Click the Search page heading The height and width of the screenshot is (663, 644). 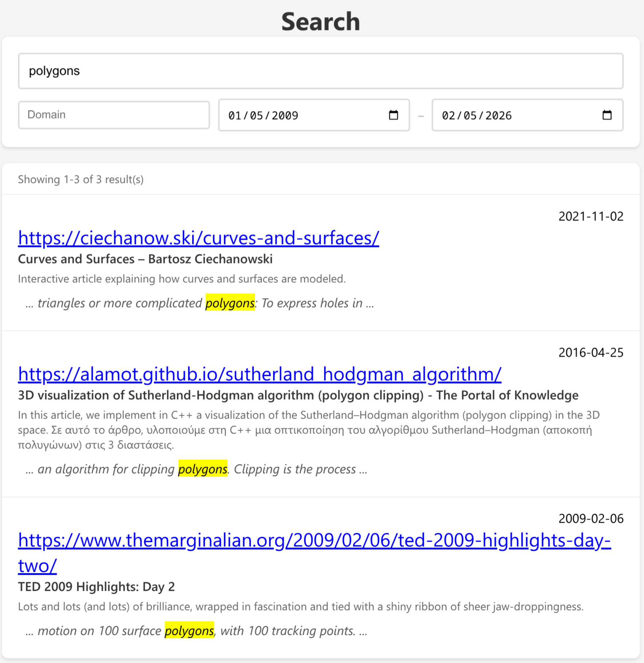(x=321, y=21)
